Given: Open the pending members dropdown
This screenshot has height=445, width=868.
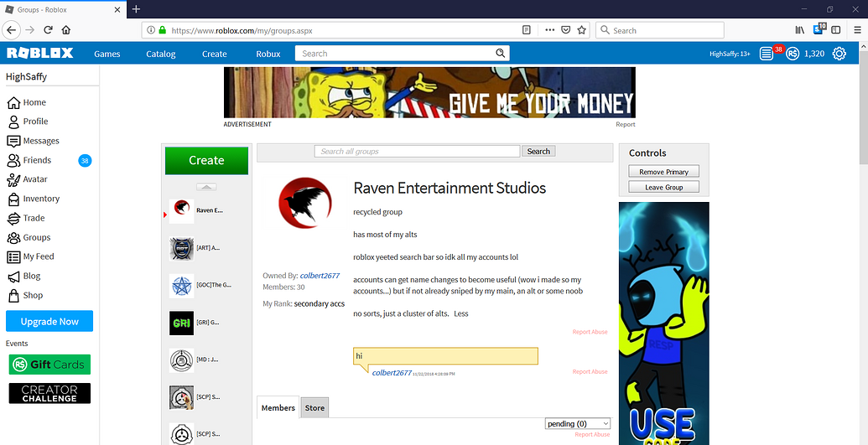Looking at the screenshot, I should tap(577, 423).
